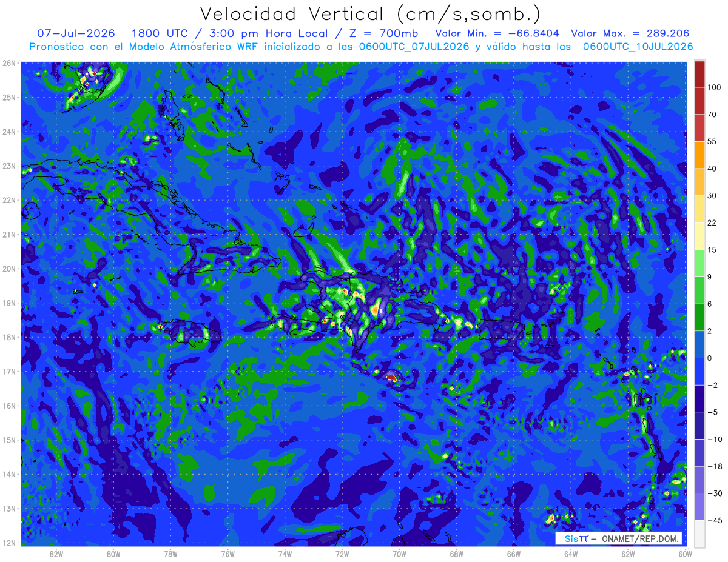Click the '13N' latitude label

pos(9,509)
